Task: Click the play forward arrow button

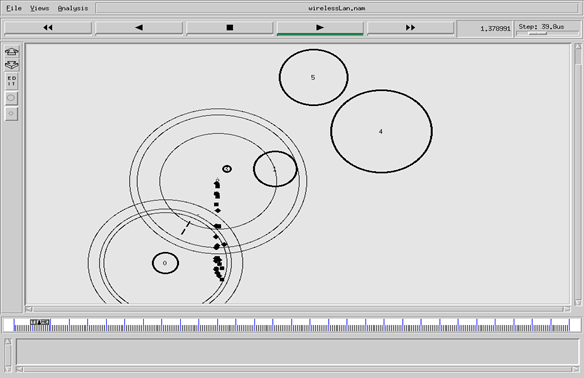Action: (320, 28)
